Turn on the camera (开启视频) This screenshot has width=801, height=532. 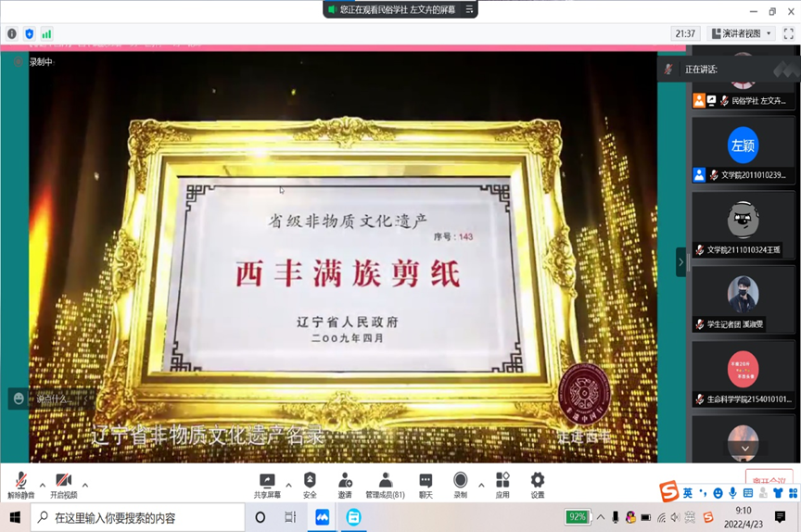point(63,481)
